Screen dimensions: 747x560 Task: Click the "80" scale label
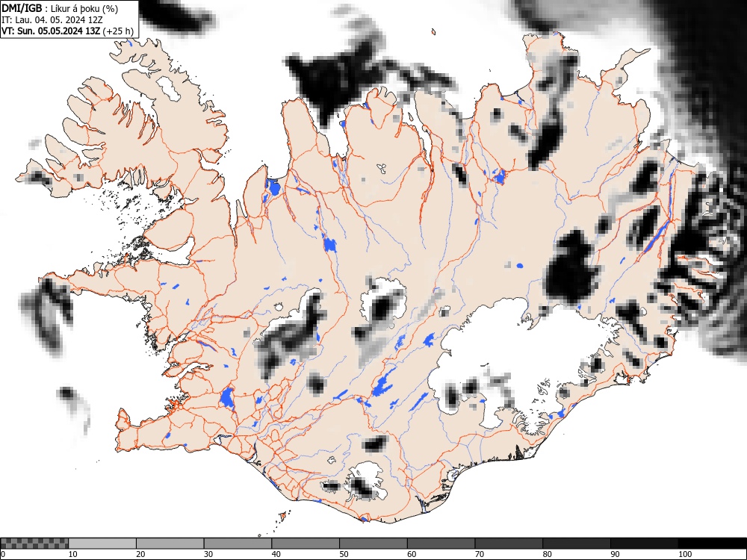547,554
